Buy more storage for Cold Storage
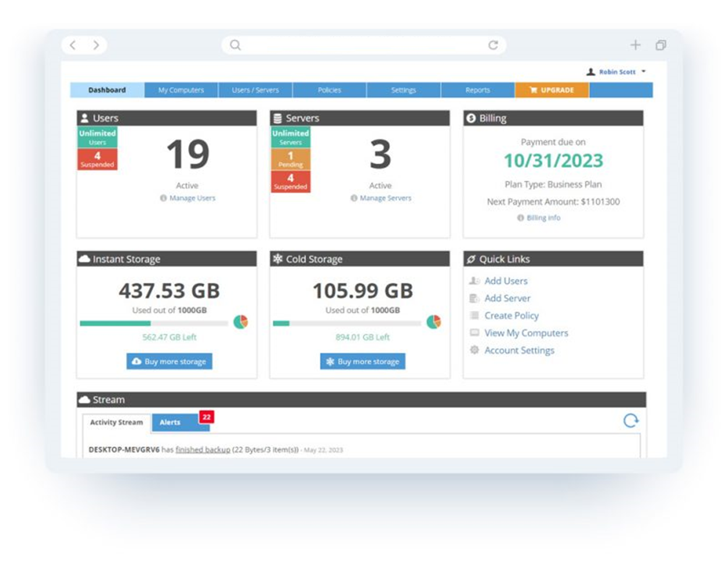The width and height of the screenshot is (728, 578). pyautogui.click(x=363, y=361)
